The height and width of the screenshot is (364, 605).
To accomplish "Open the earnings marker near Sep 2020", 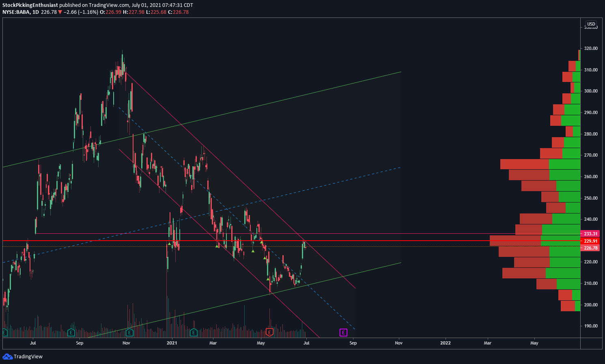I will coord(71,333).
